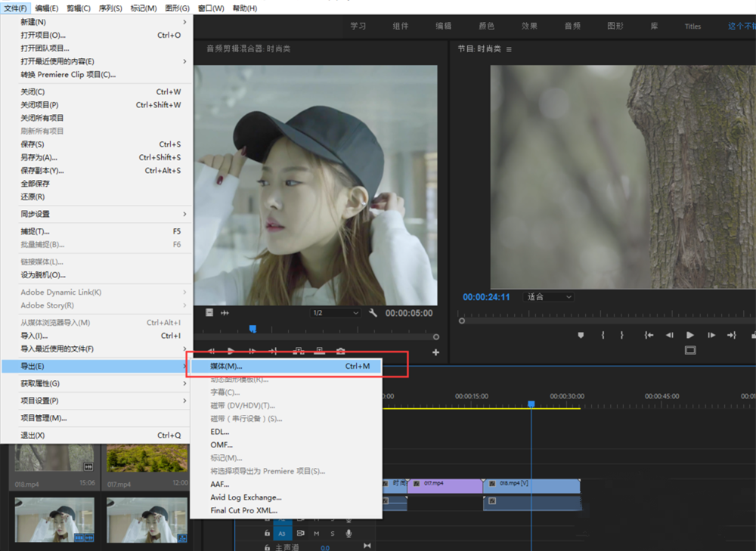
Task: Solo audio track A3 with S button
Action: pos(332,533)
